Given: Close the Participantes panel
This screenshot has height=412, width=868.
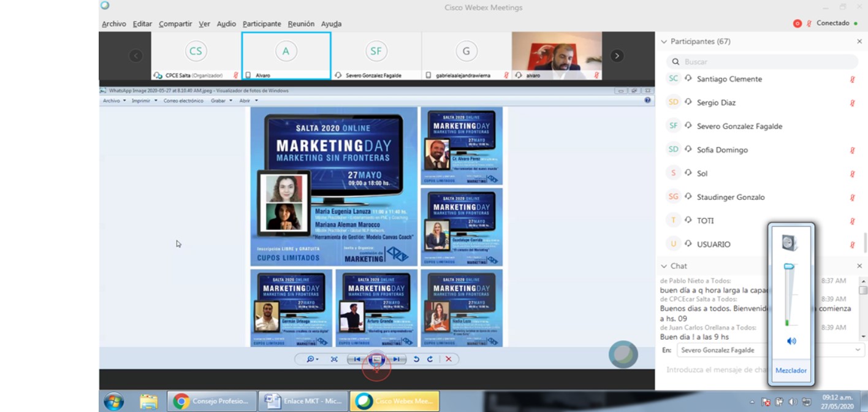Looking at the screenshot, I should pyautogui.click(x=859, y=42).
